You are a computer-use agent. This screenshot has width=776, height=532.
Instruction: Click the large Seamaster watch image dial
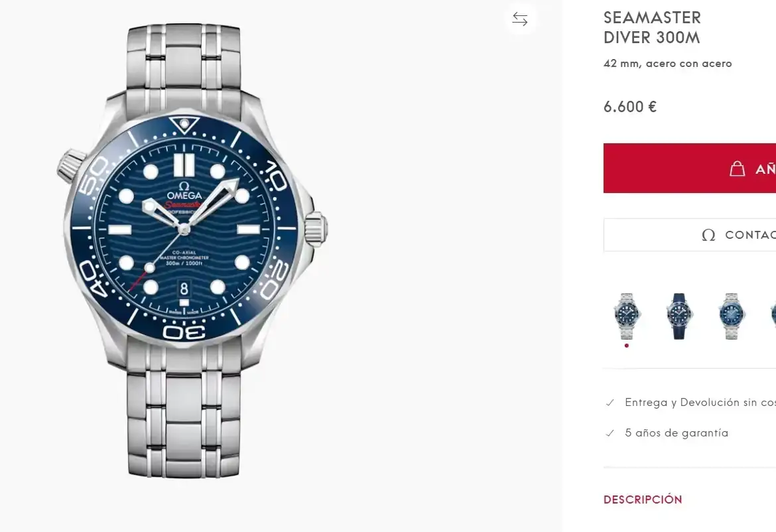point(184,229)
